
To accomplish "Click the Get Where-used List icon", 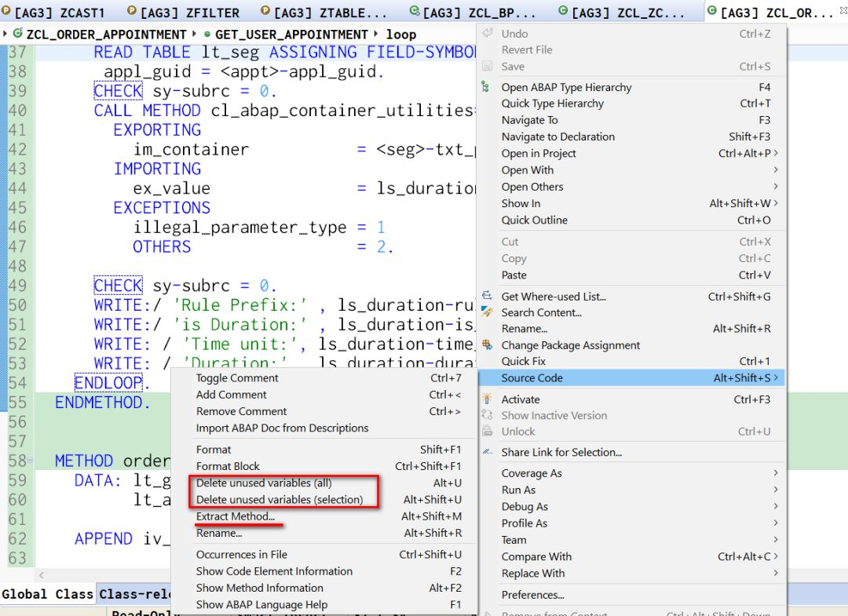I will click(487, 296).
